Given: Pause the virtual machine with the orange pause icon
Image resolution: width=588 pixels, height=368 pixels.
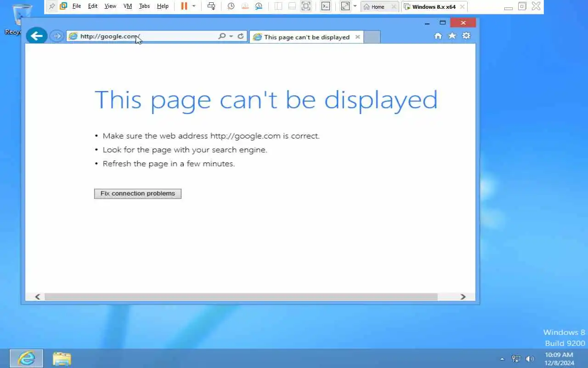Looking at the screenshot, I should click(x=184, y=6).
